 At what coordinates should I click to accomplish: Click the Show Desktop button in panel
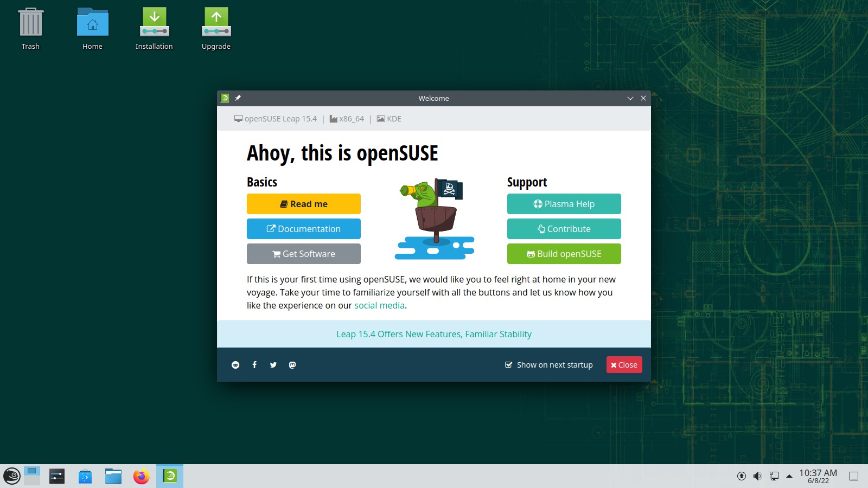(854, 476)
